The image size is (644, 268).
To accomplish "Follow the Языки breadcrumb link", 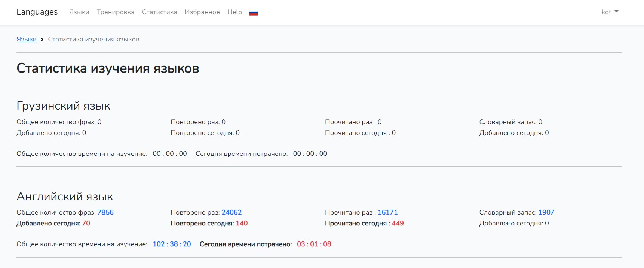I will click(x=27, y=40).
